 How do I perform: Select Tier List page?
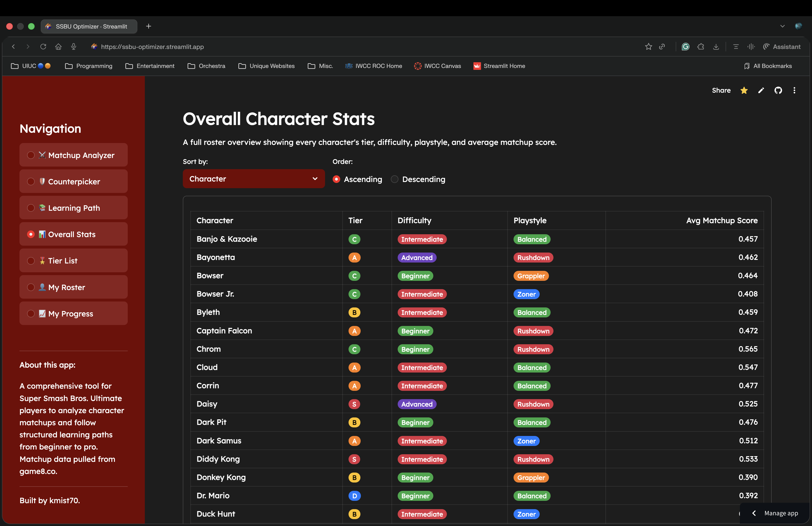point(73,261)
